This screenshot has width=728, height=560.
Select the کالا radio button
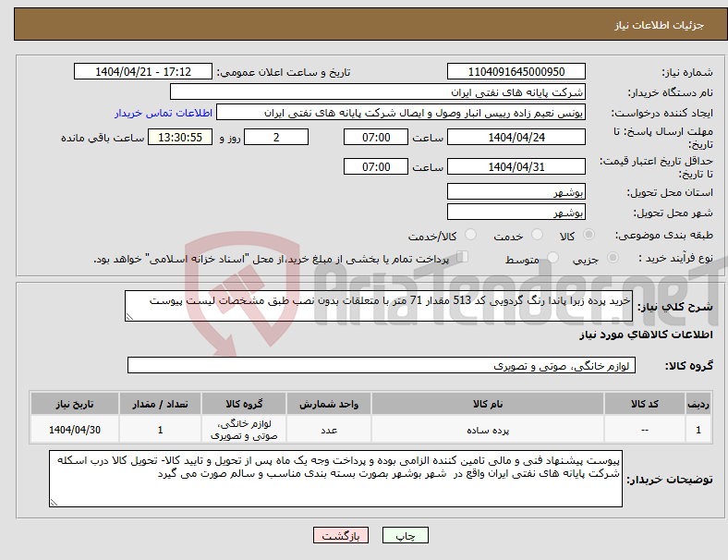coord(588,235)
